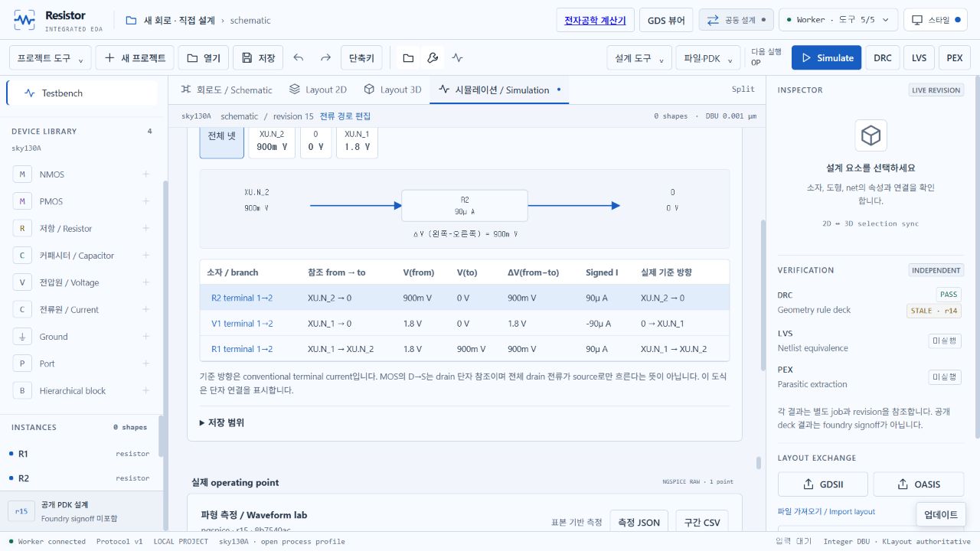Click the cube icon in the Inspector

coord(871,135)
